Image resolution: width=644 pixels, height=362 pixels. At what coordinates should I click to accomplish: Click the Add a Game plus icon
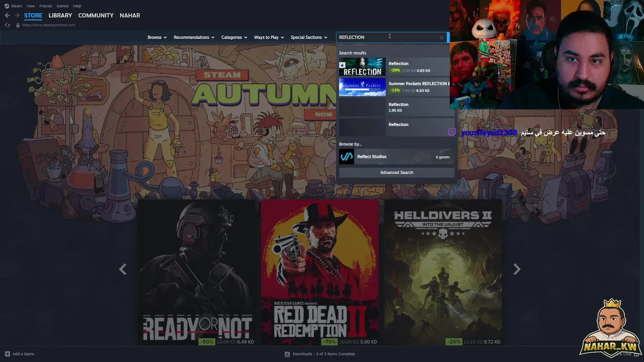point(7,354)
